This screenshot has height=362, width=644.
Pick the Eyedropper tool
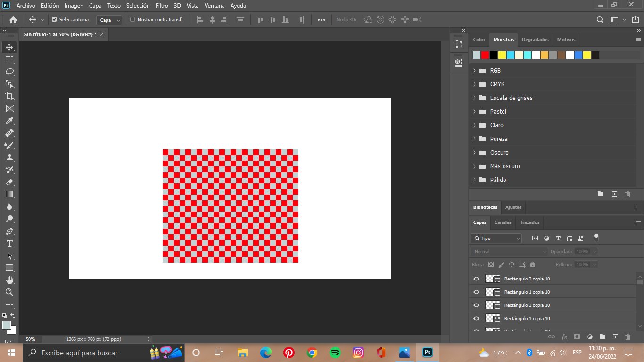click(x=9, y=121)
